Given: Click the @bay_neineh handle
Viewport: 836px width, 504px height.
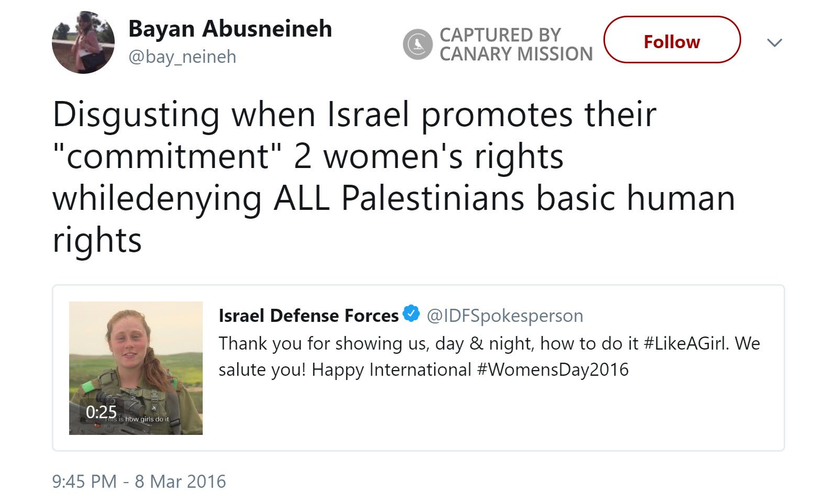Looking at the screenshot, I should tap(182, 57).
